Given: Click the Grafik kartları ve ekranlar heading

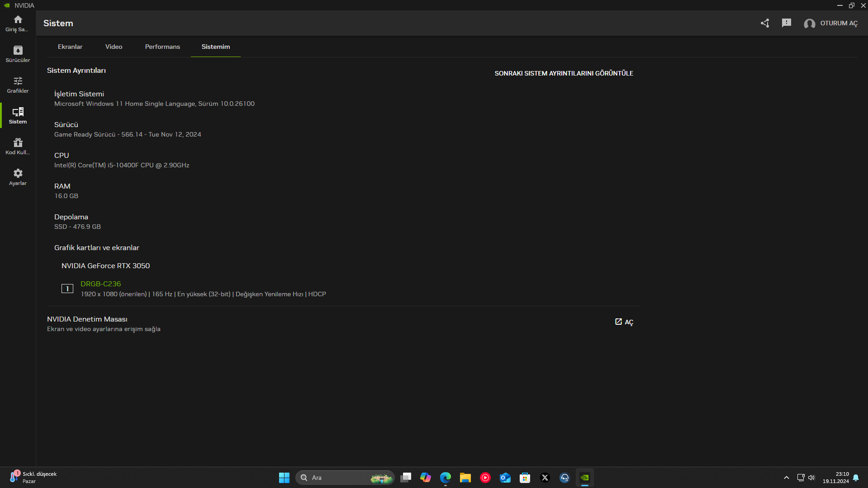Looking at the screenshot, I should [97, 248].
